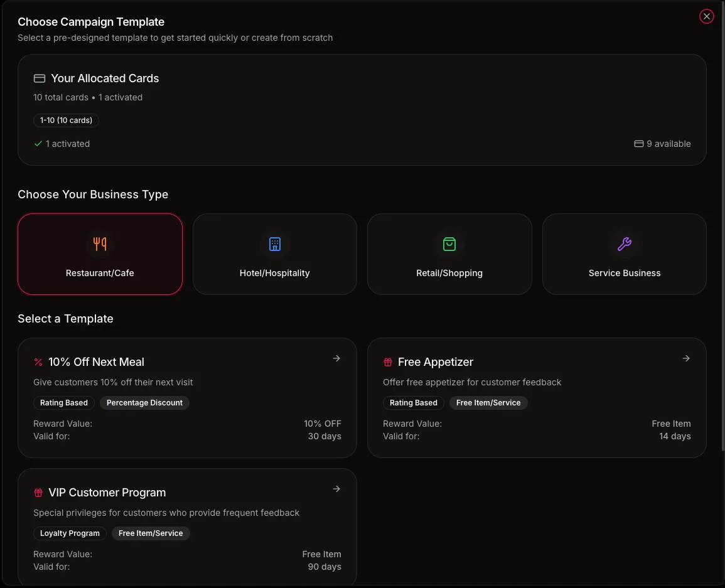Choose Hotel/Hospitality business type
Viewport: 725px width, 588px height.
pos(275,273)
